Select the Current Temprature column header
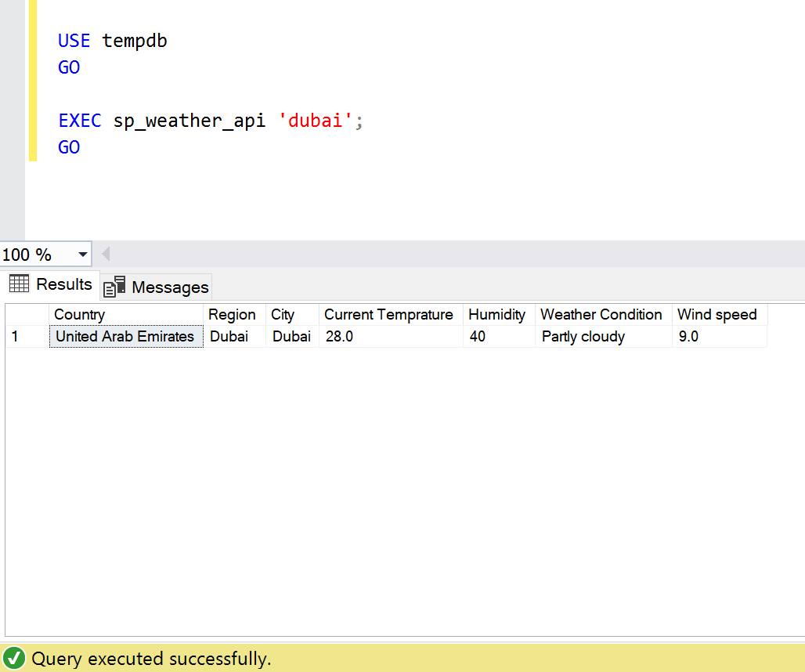Image resolution: width=805 pixels, height=672 pixels. coord(389,315)
